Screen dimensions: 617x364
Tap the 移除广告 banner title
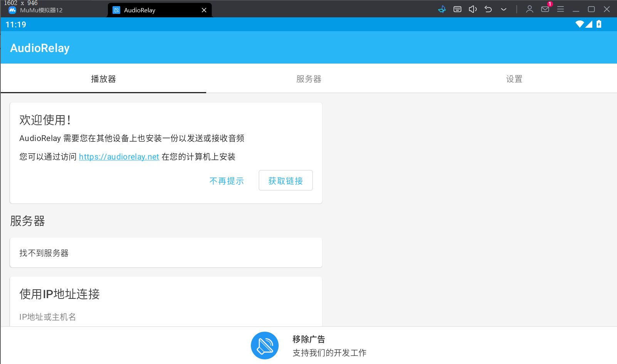pyautogui.click(x=309, y=339)
